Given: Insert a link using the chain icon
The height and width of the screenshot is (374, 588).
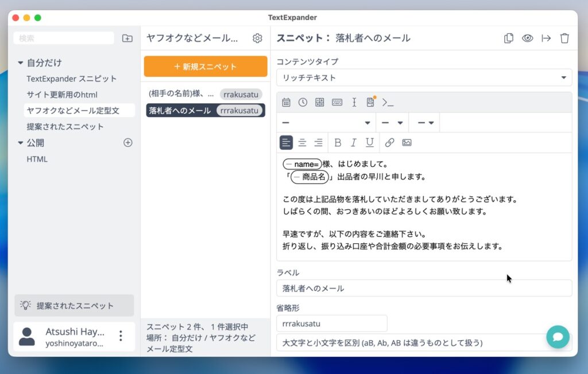Looking at the screenshot, I should point(389,143).
